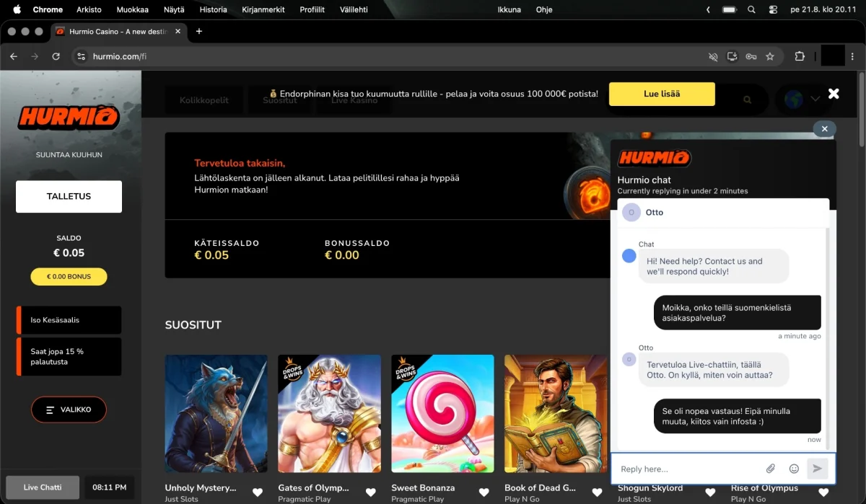Open the Historia menu
This screenshot has width=866, height=504.
point(213,9)
